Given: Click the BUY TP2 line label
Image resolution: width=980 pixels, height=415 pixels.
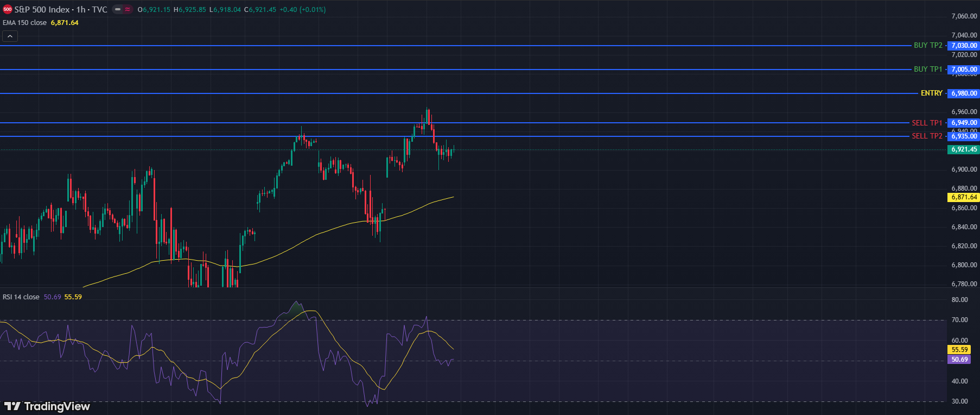Looking at the screenshot, I should [x=928, y=46].
